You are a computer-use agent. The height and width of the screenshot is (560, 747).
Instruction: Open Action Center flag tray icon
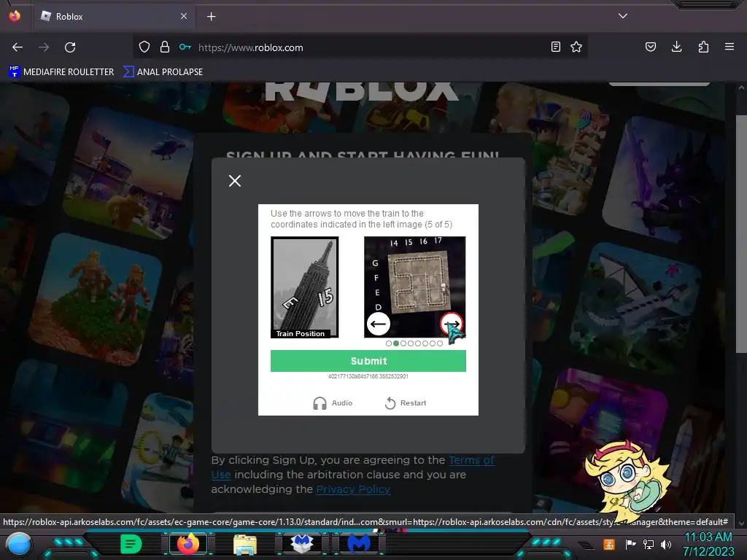click(x=630, y=544)
